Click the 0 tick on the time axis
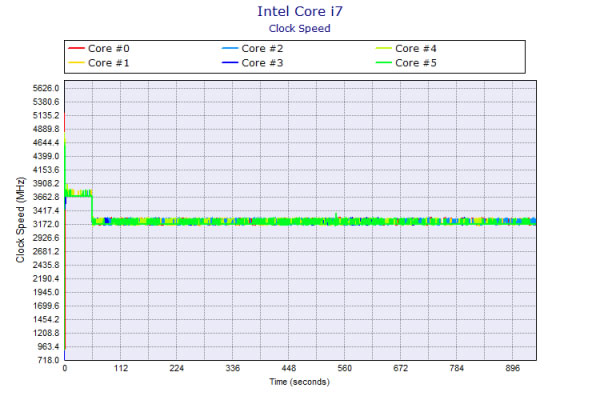The image size is (600, 400). click(x=65, y=368)
